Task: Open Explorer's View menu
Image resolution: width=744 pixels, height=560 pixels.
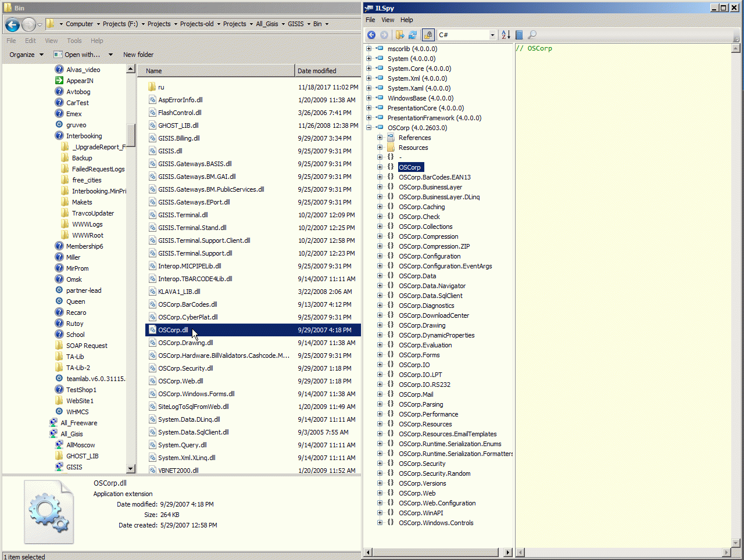Action: pyautogui.click(x=52, y=41)
